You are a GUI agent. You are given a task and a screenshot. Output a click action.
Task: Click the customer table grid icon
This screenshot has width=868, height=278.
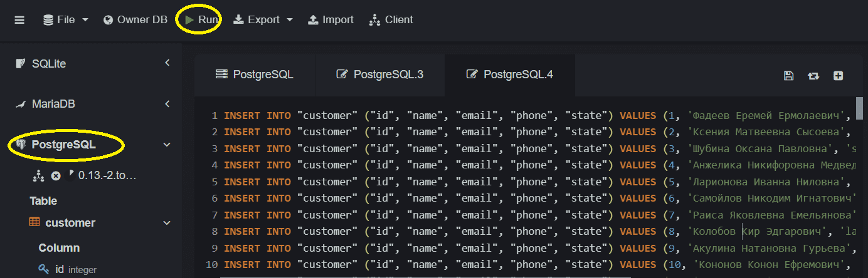point(34,223)
